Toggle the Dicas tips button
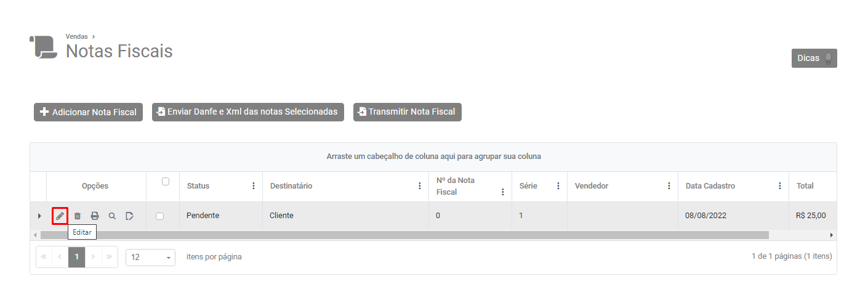This screenshot has height=305, width=868. [x=814, y=59]
